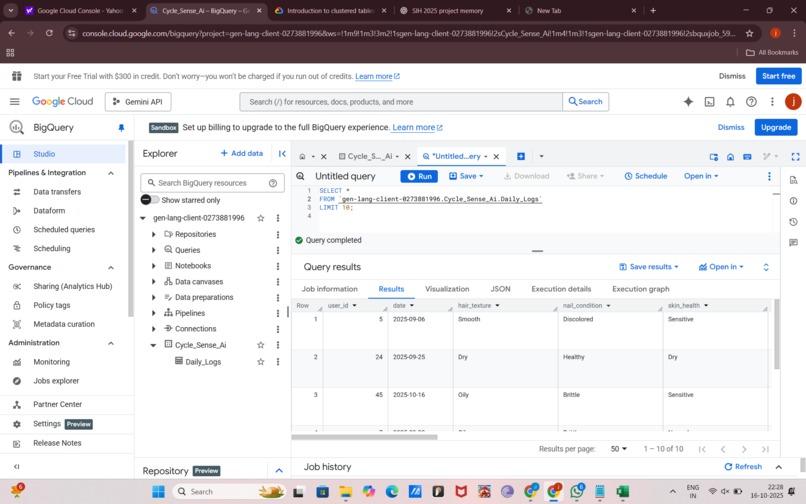This screenshot has height=504, width=806.
Task: Click the Start free button
Action: [x=778, y=76]
